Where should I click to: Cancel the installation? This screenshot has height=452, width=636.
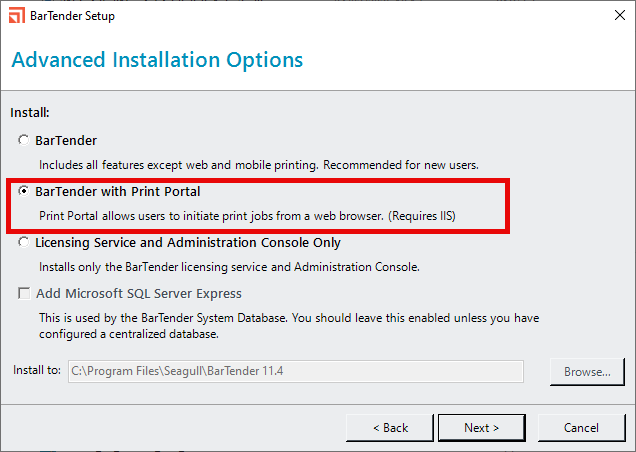581,428
